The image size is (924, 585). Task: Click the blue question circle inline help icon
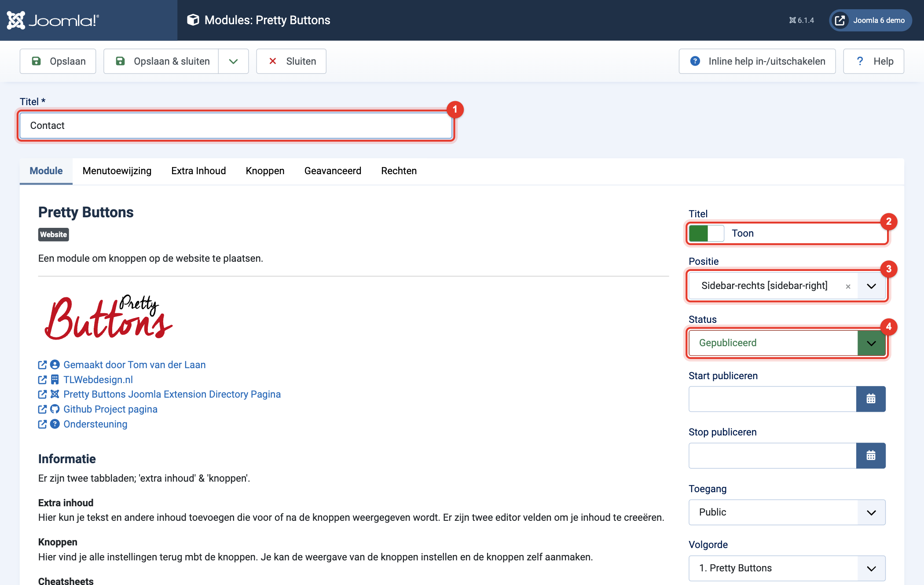click(x=695, y=61)
